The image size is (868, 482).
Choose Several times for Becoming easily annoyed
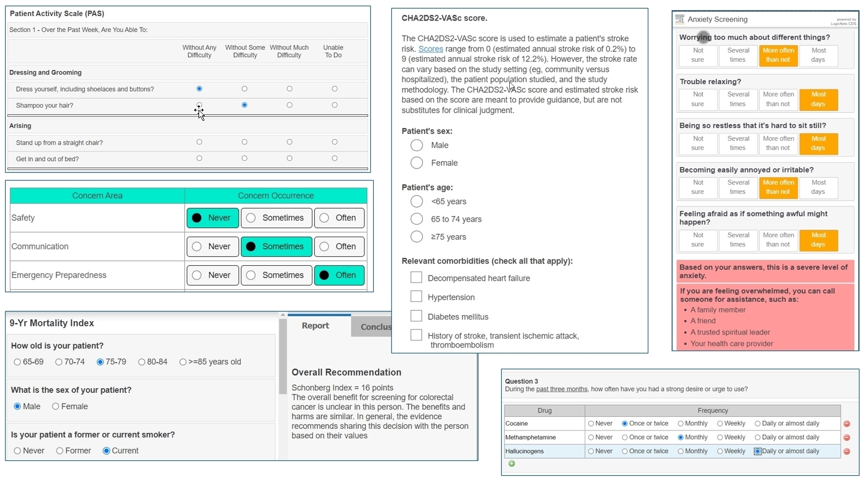[x=738, y=187]
